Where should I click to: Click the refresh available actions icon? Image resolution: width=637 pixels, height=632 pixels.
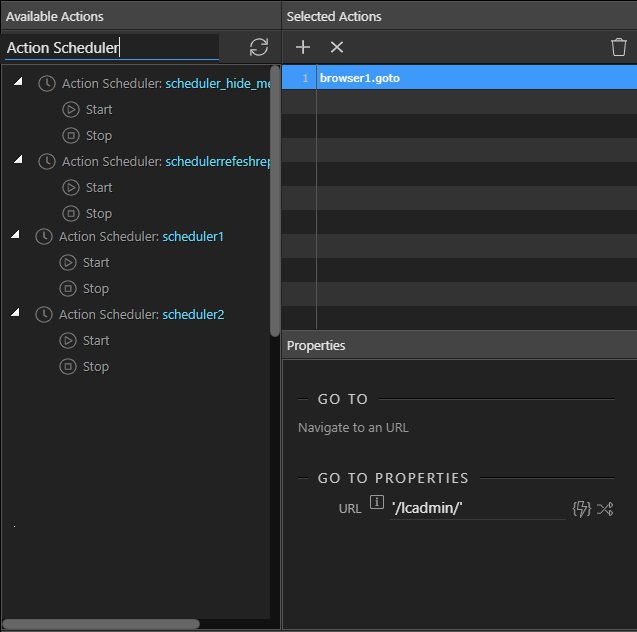(x=259, y=47)
